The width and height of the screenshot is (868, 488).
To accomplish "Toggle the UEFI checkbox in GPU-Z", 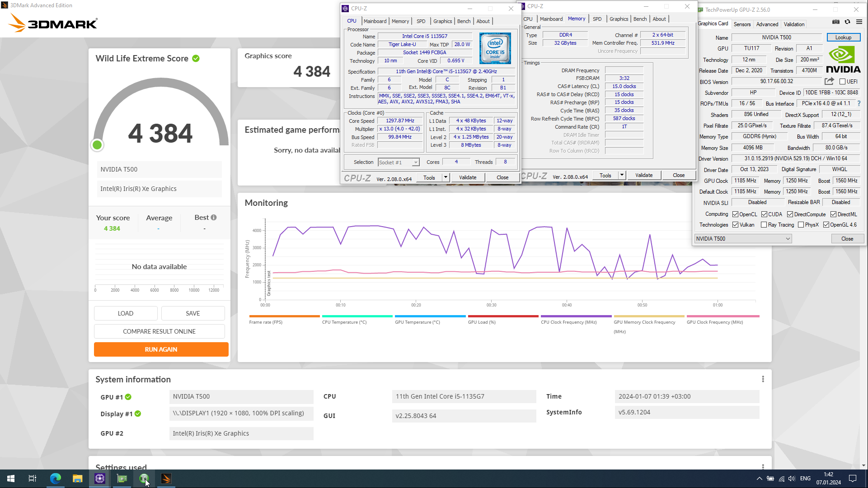I will (x=842, y=82).
